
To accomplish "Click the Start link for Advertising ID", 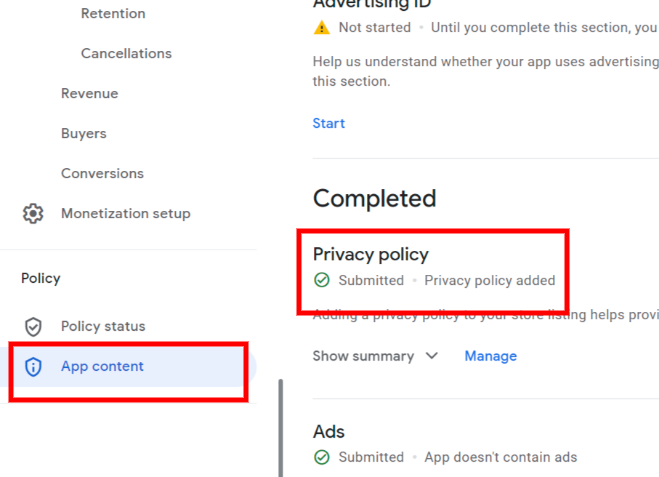I will point(328,124).
